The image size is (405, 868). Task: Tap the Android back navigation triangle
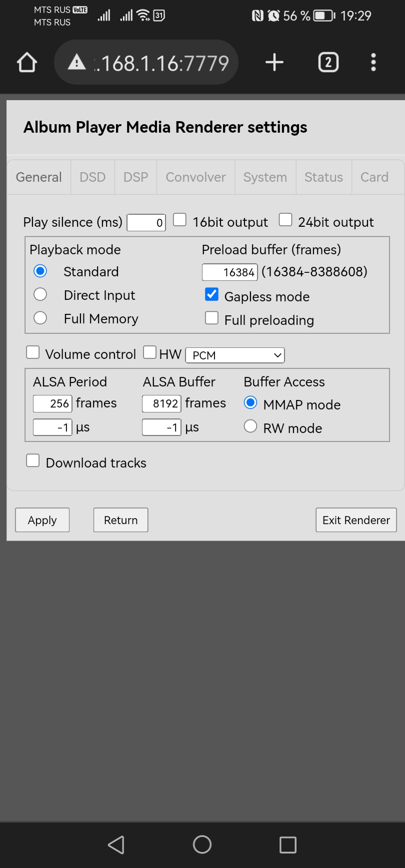116,845
